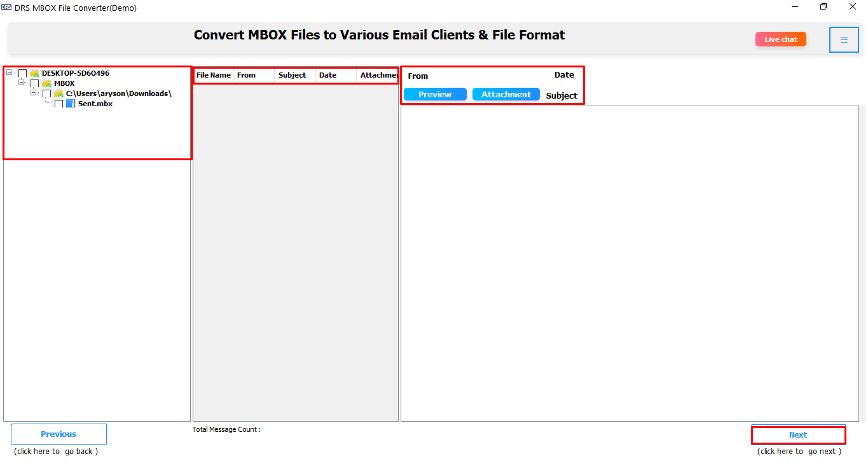
Task: Select the Sent.mbx tree item
Action: [95, 104]
